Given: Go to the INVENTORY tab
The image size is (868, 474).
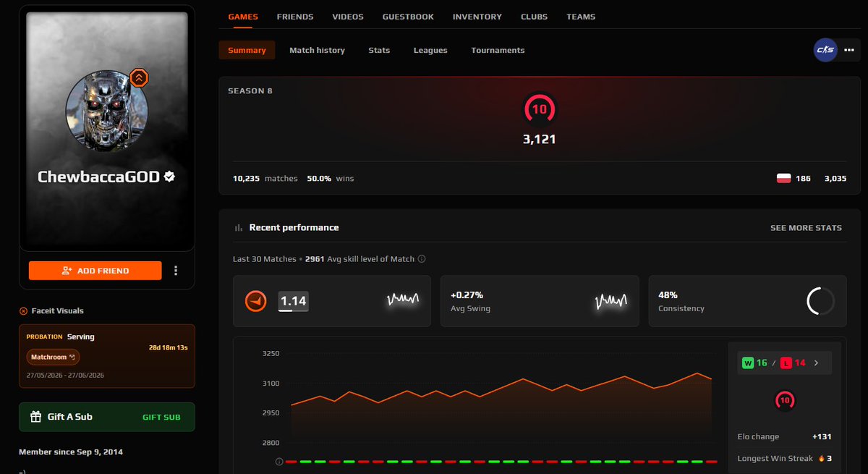Looking at the screenshot, I should 477,17.
